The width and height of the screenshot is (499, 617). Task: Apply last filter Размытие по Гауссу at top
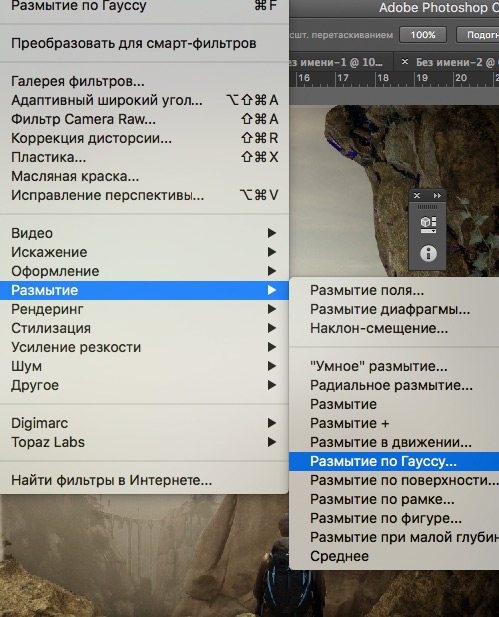(144, 7)
